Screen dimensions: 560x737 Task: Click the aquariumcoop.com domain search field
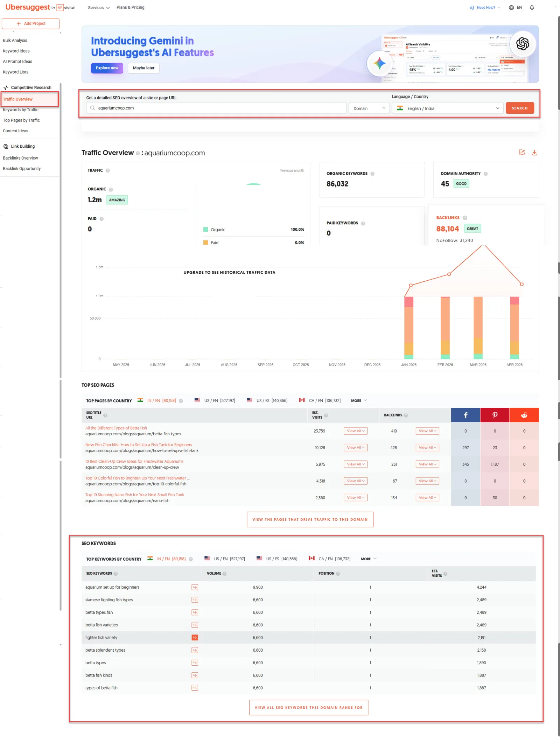(216, 108)
